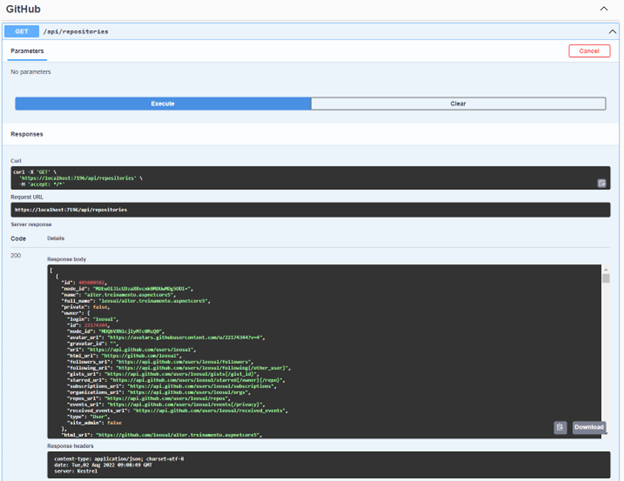Clear the response results
This screenshot has width=624, height=481.
point(458,103)
